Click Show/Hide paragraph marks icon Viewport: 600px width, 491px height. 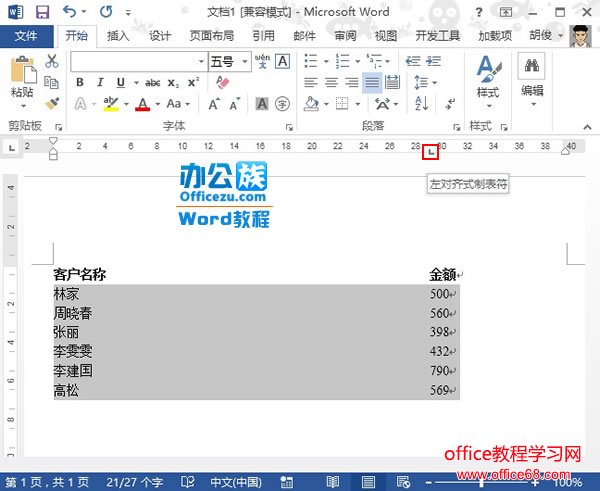coord(450,104)
